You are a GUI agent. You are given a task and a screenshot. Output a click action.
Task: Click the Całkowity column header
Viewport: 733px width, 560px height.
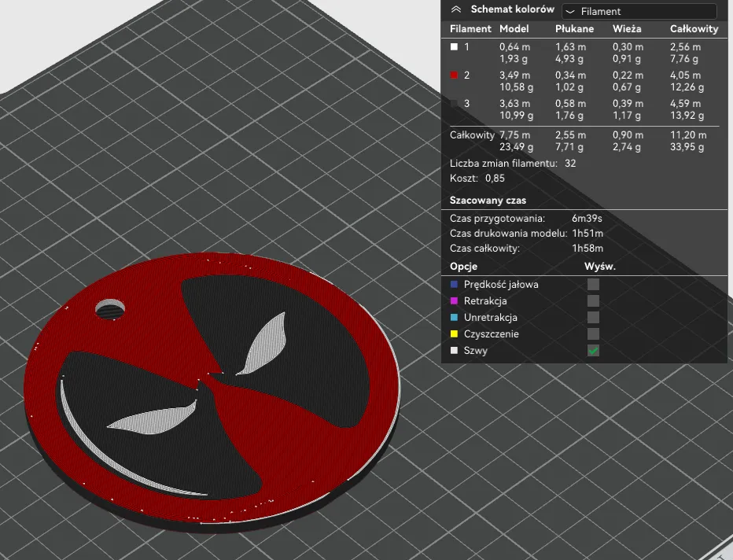coord(694,29)
